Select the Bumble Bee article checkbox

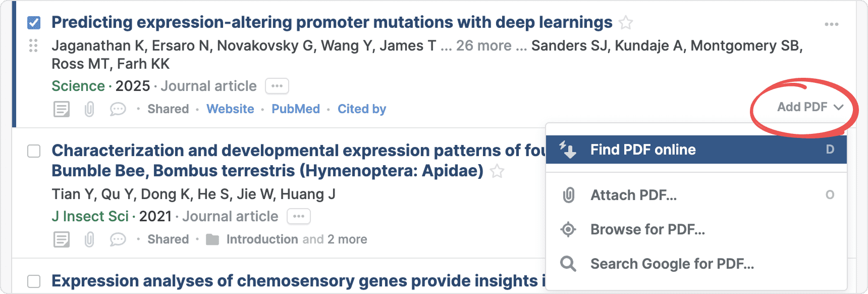point(34,151)
